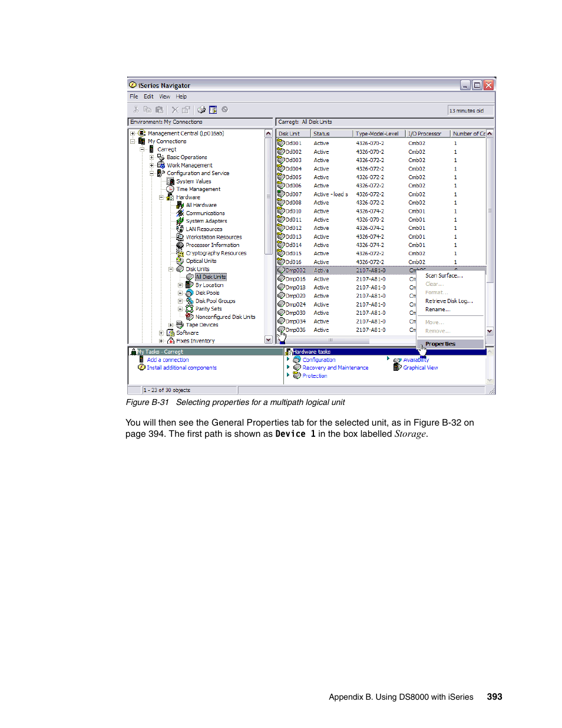The height and width of the screenshot is (728, 562).
Task: Select Retrieve Disk Log menu entry
Action: coord(451,301)
